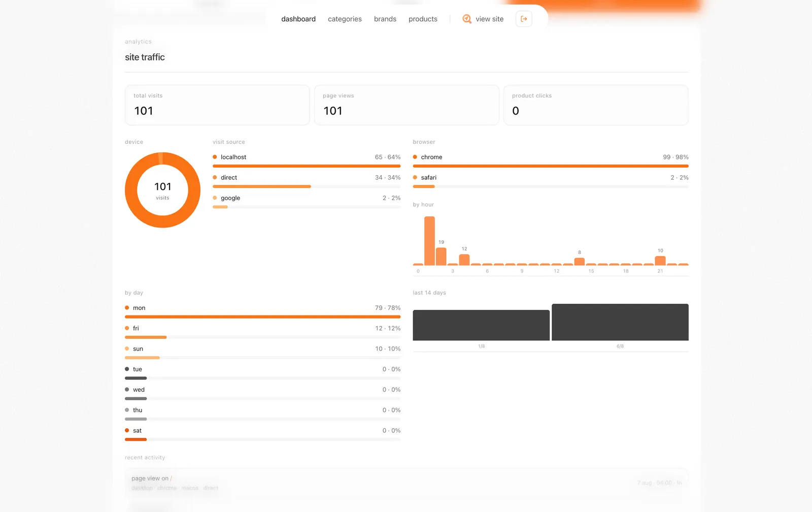This screenshot has width=812, height=512.
Task: Click the logout icon button
Action: pyautogui.click(x=524, y=19)
